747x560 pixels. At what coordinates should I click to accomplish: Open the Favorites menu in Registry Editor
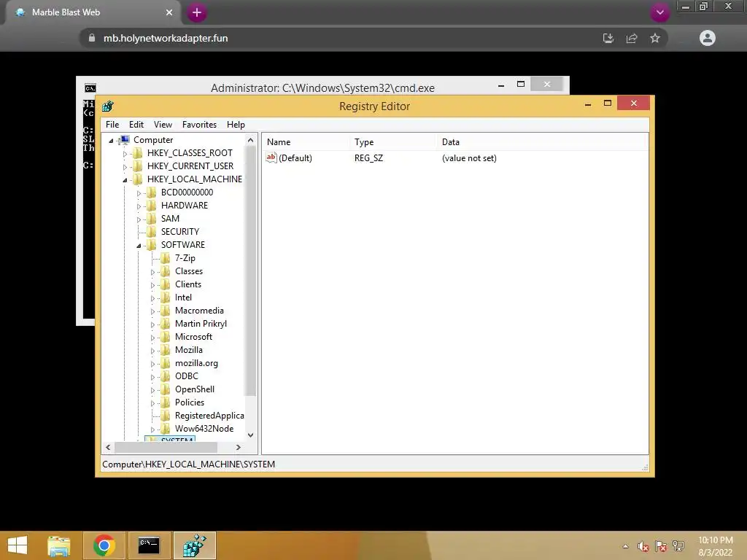coord(199,124)
